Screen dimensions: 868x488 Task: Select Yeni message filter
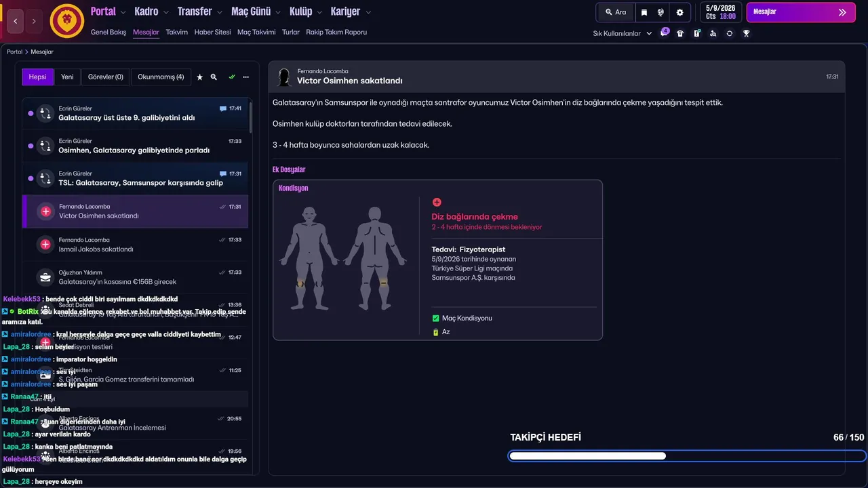[67, 77]
